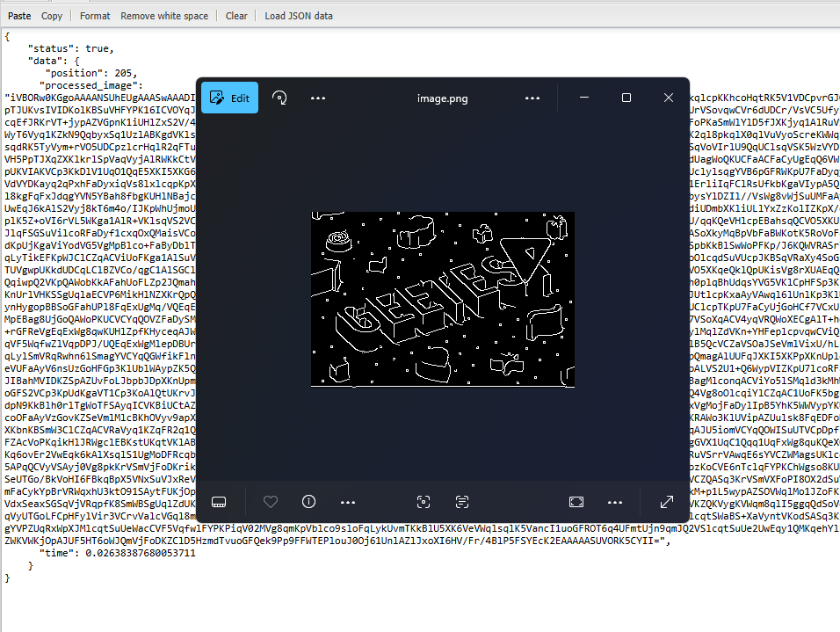This screenshot has height=632, width=840.
Task: Clear the JSON content
Action: tap(235, 15)
